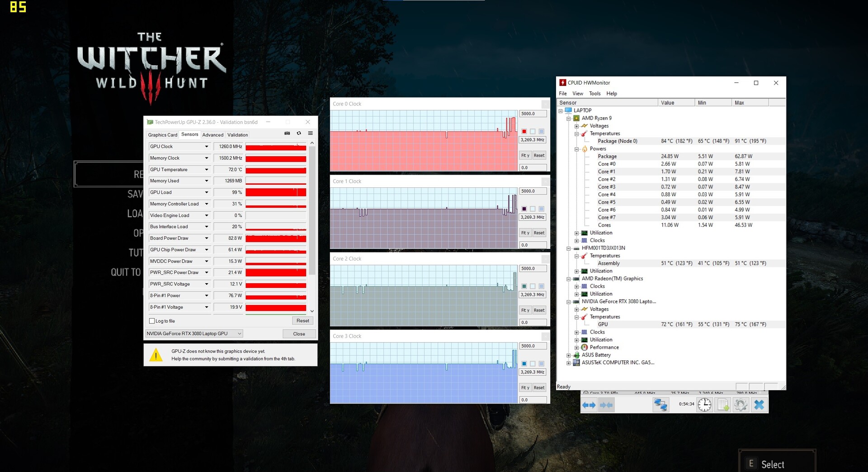
Task: Close the Core 1 Clock graph panel
Action: click(x=546, y=181)
